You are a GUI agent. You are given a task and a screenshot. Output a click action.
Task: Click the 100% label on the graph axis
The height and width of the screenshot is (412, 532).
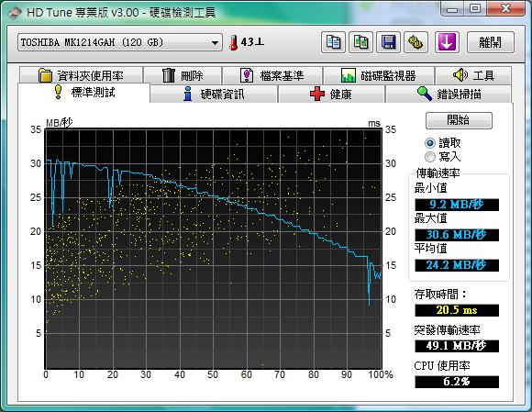(x=381, y=374)
